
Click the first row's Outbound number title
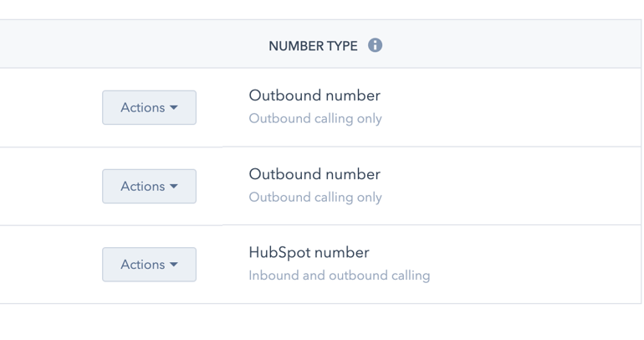pos(314,95)
